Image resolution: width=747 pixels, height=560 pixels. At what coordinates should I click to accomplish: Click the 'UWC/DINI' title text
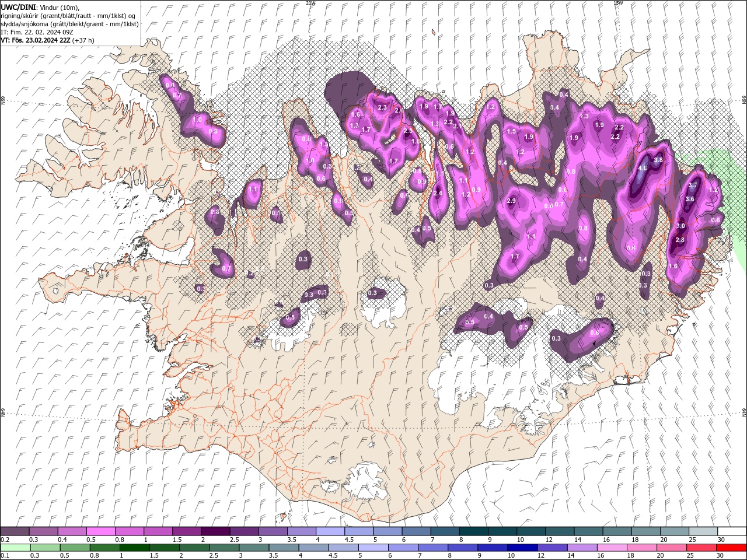[18, 7]
